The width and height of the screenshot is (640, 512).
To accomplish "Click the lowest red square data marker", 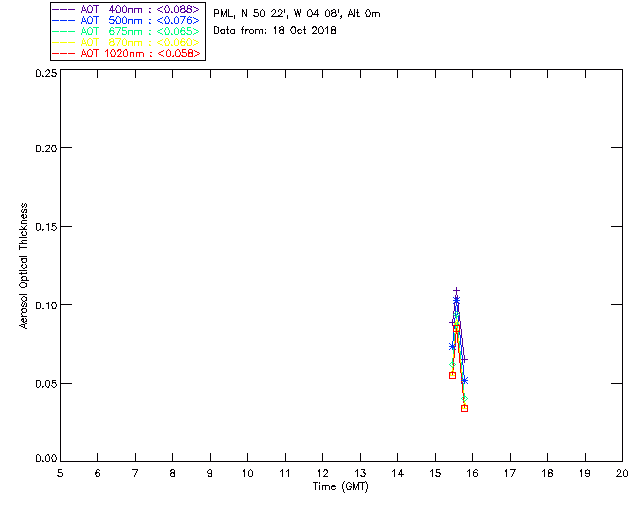I will click(x=464, y=408).
